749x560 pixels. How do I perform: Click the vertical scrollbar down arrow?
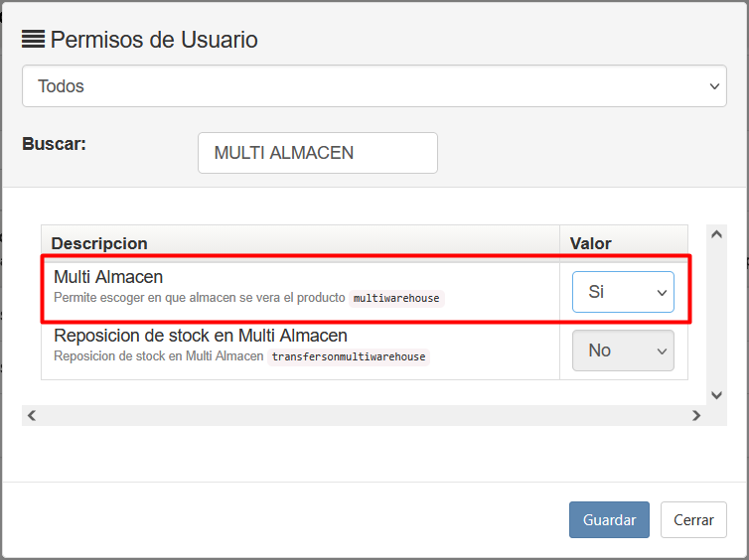(715, 394)
